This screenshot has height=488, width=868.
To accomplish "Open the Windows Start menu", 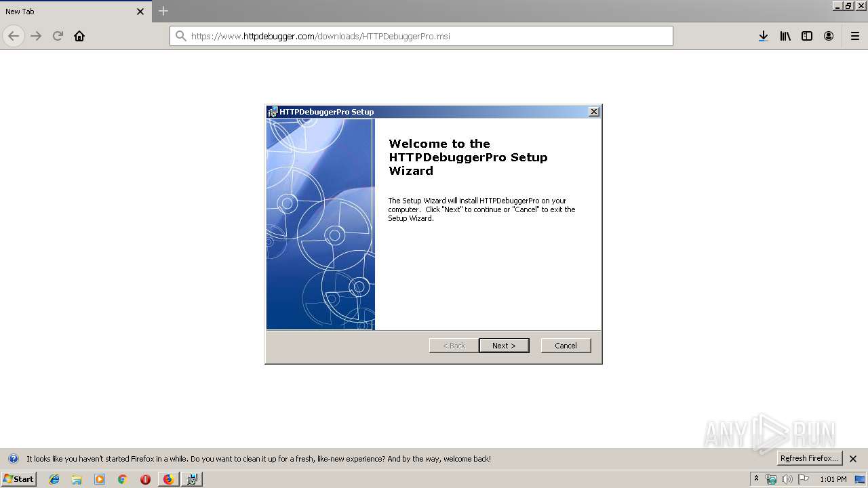I will (19, 479).
